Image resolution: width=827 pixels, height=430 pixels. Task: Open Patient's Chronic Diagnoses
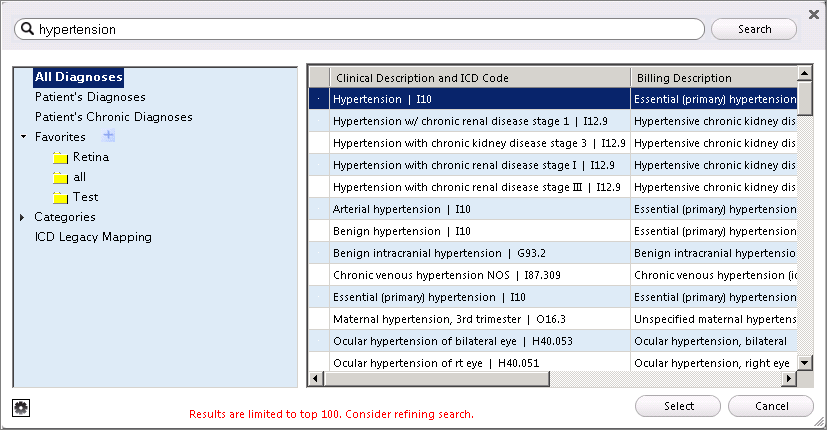click(113, 117)
